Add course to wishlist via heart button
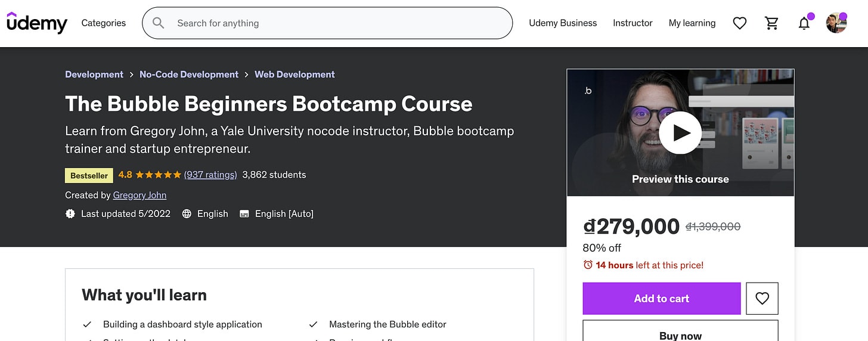 point(762,299)
